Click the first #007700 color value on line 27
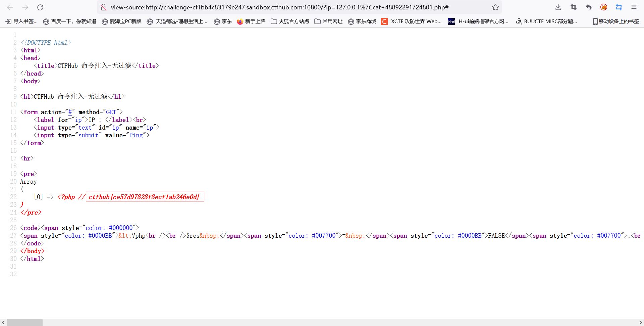The image size is (644, 326). click(324, 236)
